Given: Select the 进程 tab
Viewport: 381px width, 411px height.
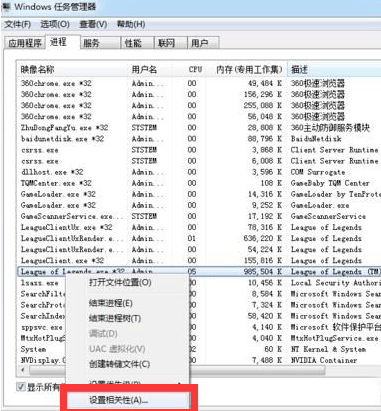Looking at the screenshot, I should pos(62,42).
